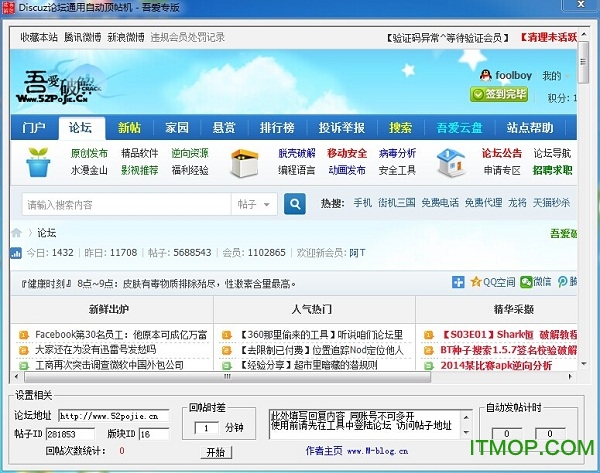Click the QQ penguin icon beside foolboy
600x473 pixels.
[x=486, y=75]
